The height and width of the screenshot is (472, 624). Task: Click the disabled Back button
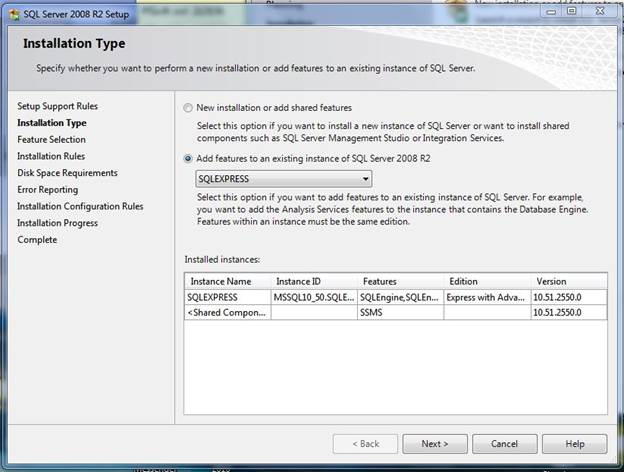tap(365, 444)
